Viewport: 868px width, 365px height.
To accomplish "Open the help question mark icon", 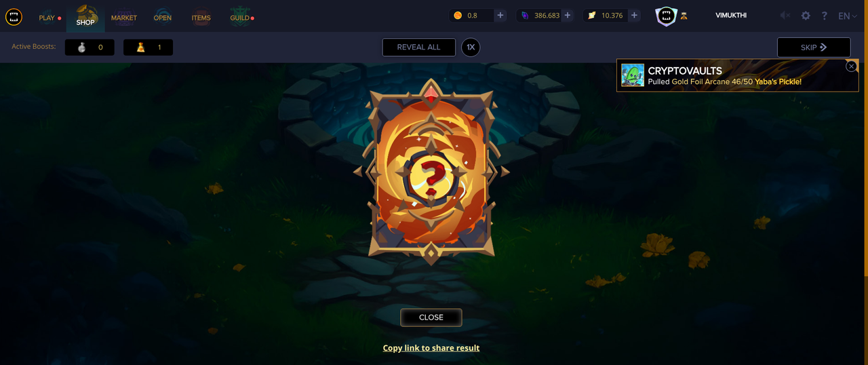I will [x=824, y=16].
